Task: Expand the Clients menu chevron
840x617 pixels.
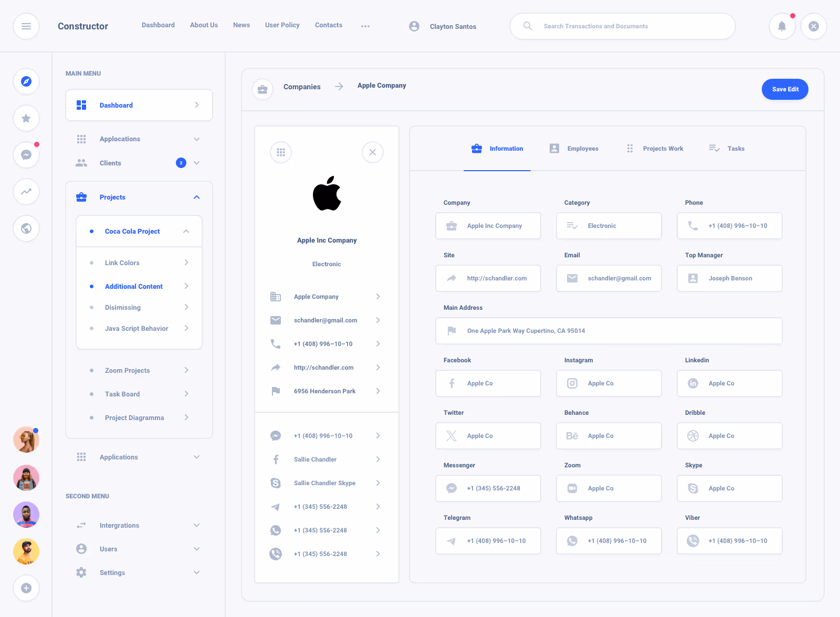Action: tap(197, 163)
